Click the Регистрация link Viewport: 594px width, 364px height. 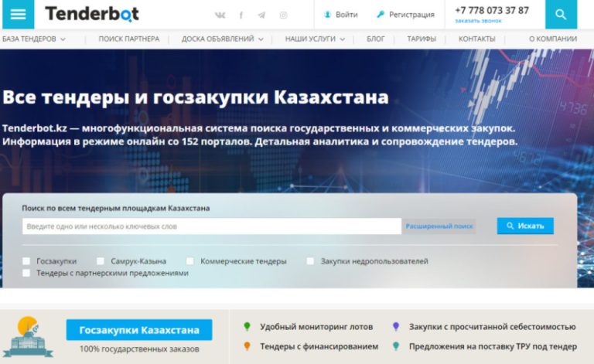click(x=411, y=15)
